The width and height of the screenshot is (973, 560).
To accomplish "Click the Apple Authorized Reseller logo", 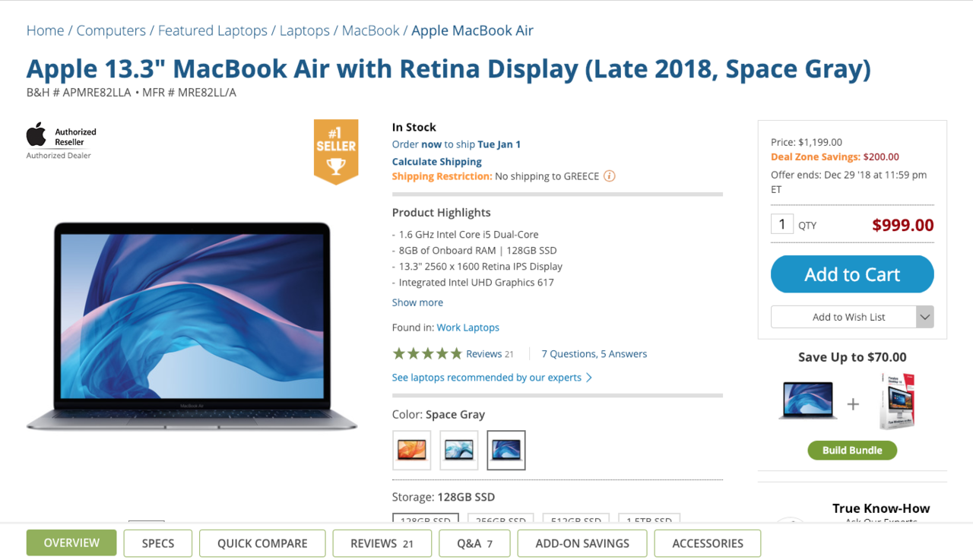I will (62, 141).
